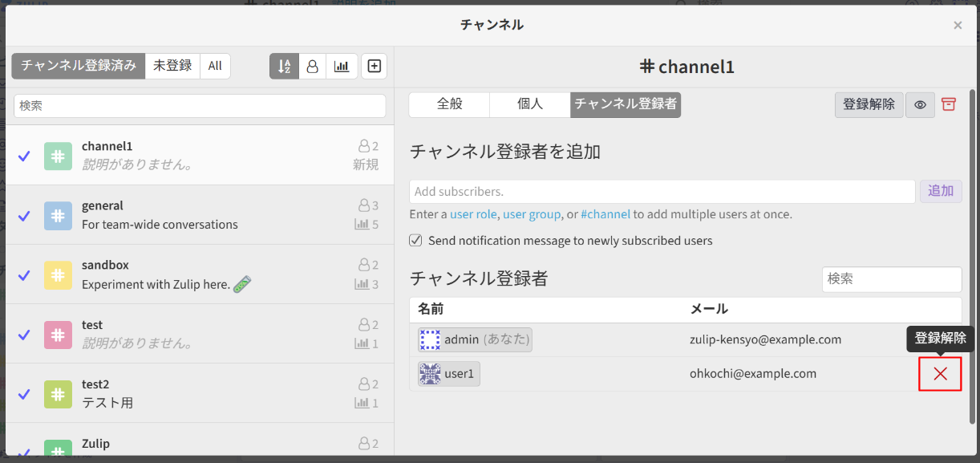
Task: Click the eye icon to view channel1
Action: [920, 104]
